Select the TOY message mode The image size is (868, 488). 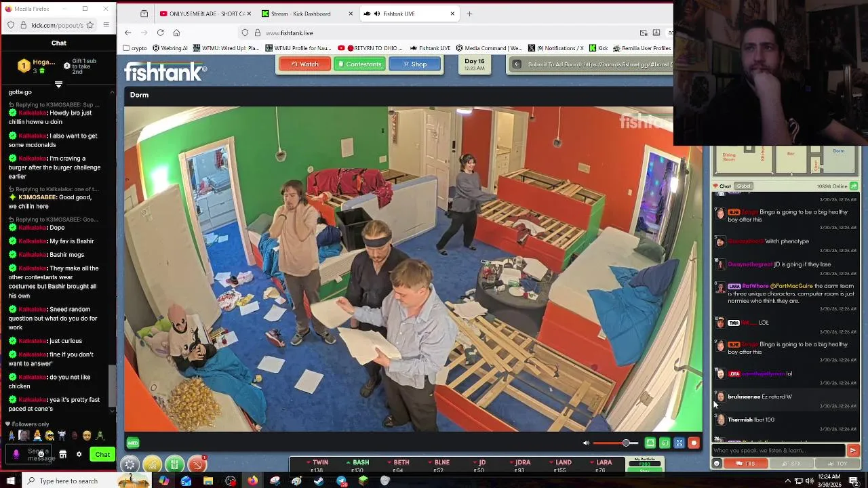pos(837,464)
